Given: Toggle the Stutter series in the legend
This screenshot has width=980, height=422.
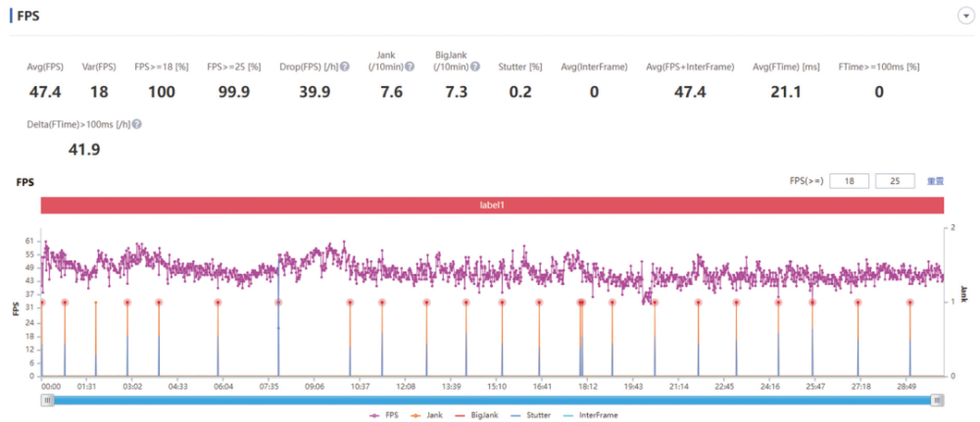Looking at the screenshot, I should 532,414.
